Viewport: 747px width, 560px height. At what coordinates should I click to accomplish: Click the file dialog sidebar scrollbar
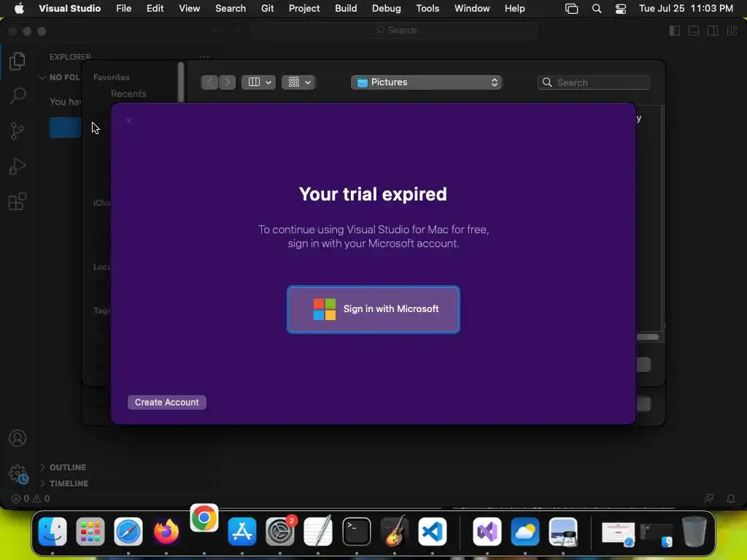[181, 82]
